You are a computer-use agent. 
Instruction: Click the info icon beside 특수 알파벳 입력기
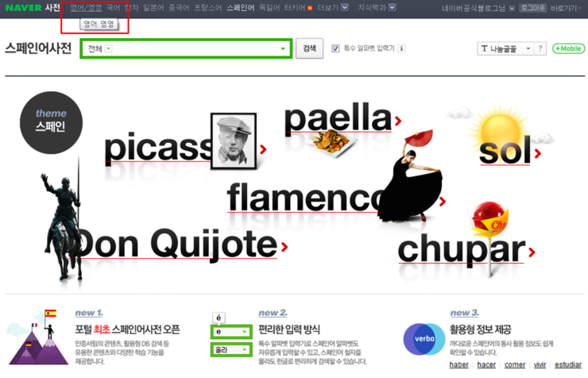(401, 48)
